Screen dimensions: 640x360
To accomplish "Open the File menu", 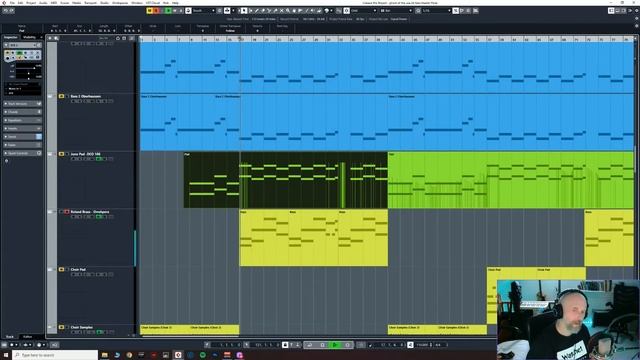I will 12,2.
